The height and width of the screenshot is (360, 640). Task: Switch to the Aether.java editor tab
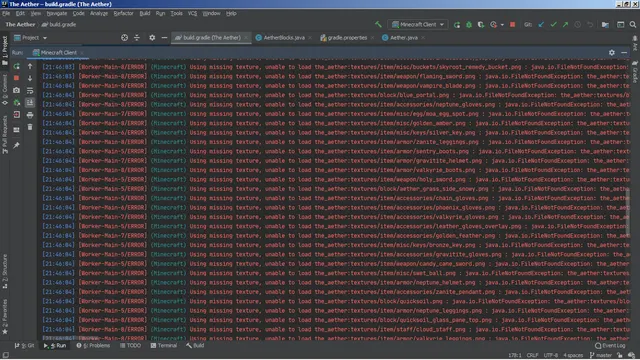tap(403, 38)
